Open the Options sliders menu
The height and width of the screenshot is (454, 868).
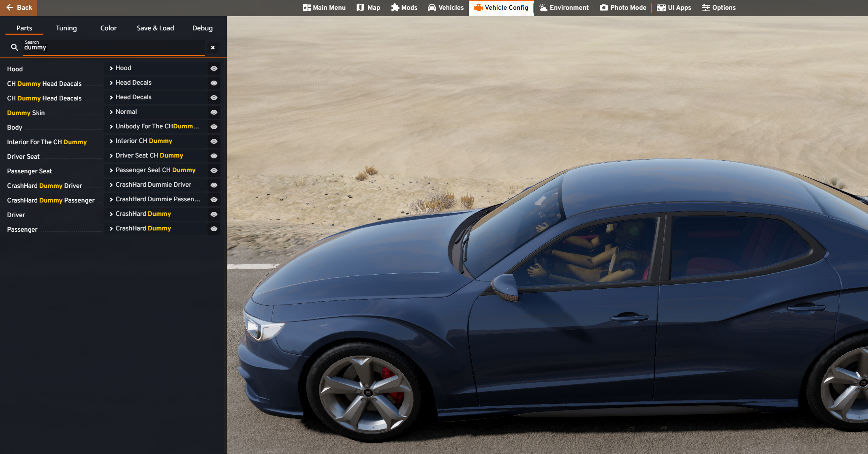(718, 8)
